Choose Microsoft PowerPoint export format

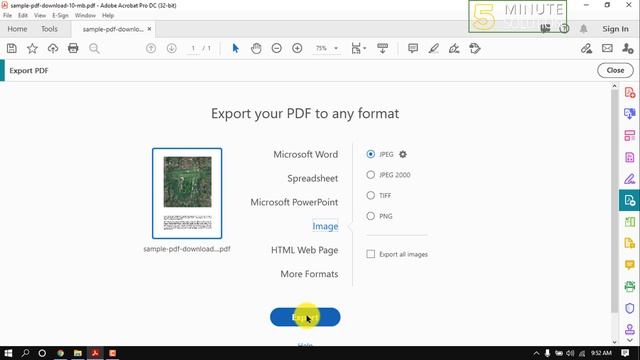pos(294,202)
